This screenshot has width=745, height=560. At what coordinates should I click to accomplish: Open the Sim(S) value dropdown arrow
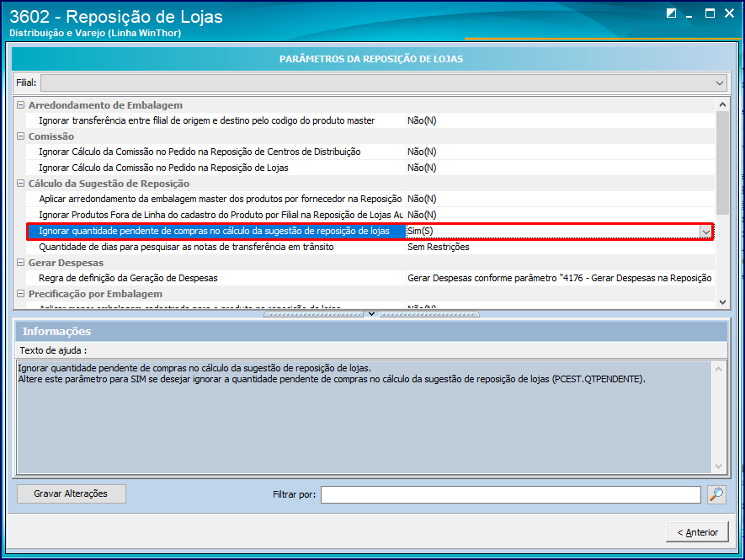pos(705,232)
